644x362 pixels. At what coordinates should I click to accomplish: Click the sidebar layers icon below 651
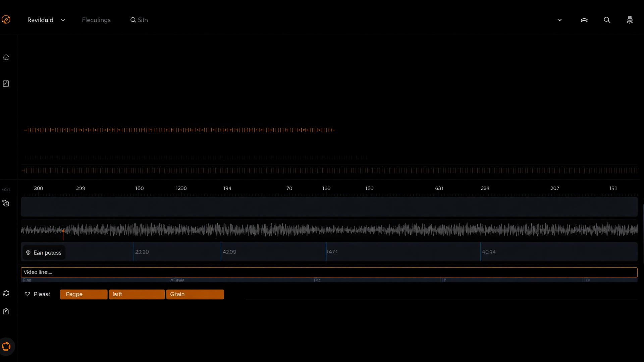coord(6,203)
